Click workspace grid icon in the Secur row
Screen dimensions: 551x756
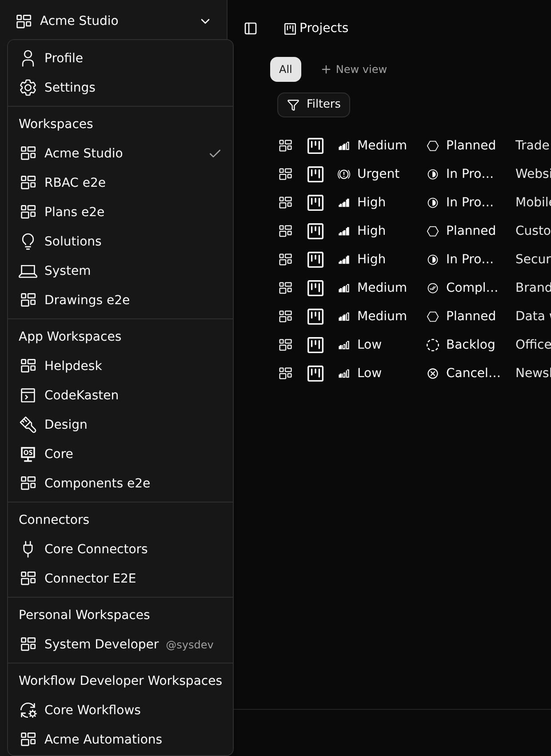pyautogui.click(x=285, y=259)
